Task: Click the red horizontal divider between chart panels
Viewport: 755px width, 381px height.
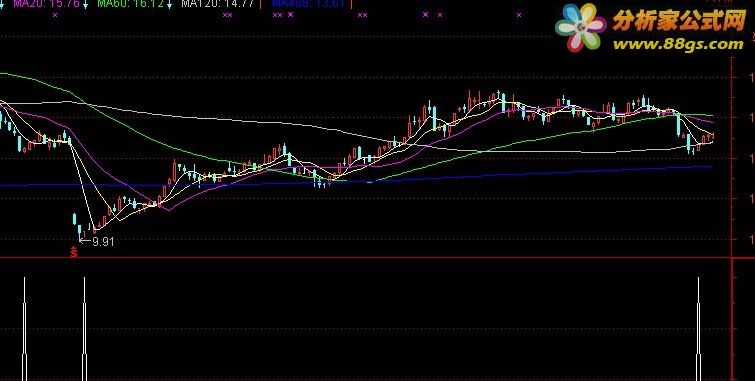Action: tap(366, 258)
